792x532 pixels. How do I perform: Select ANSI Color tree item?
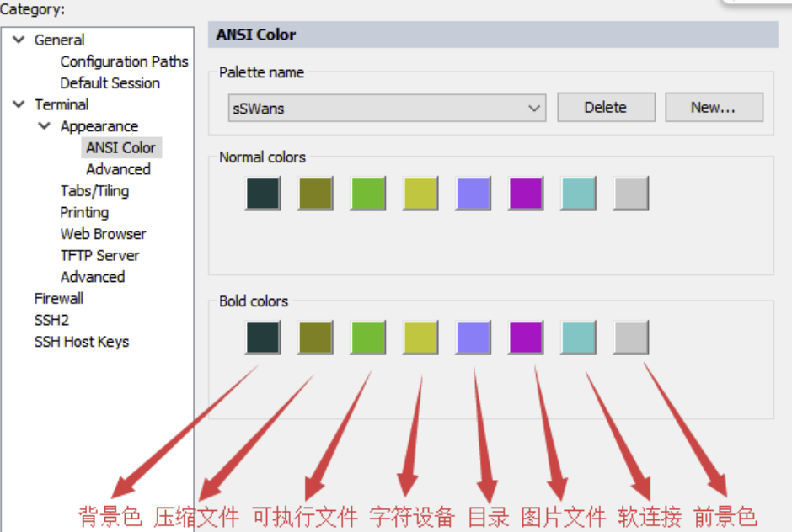(120, 147)
